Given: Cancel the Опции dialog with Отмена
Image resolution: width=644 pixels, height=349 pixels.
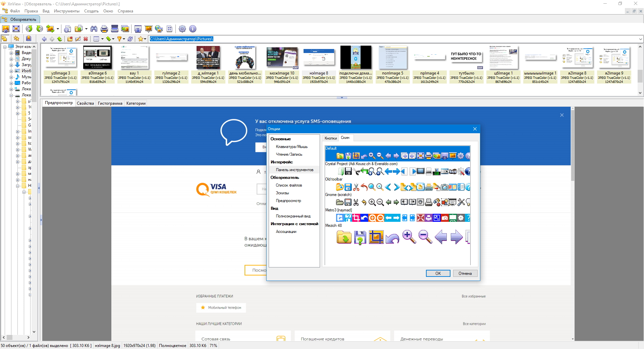Looking at the screenshot, I should click(x=465, y=273).
